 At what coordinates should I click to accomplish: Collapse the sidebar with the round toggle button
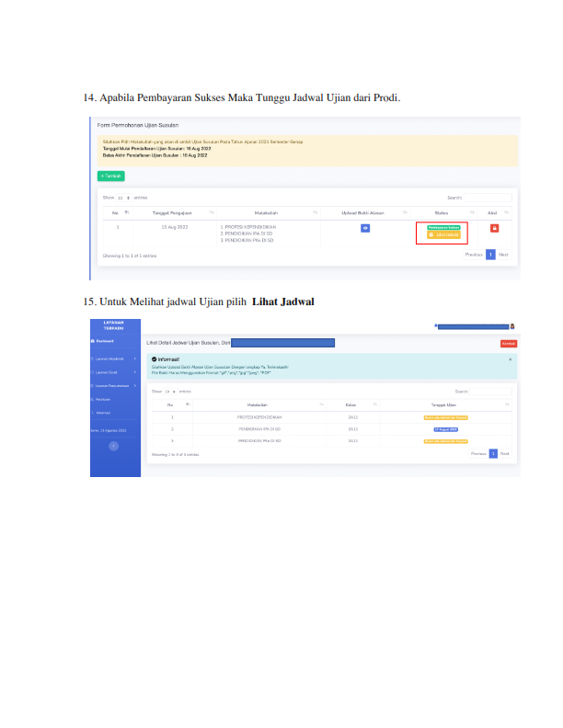tap(113, 446)
